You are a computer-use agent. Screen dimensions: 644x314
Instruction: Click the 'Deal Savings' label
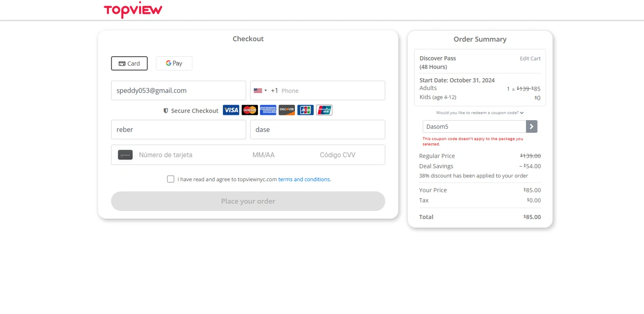click(436, 166)
